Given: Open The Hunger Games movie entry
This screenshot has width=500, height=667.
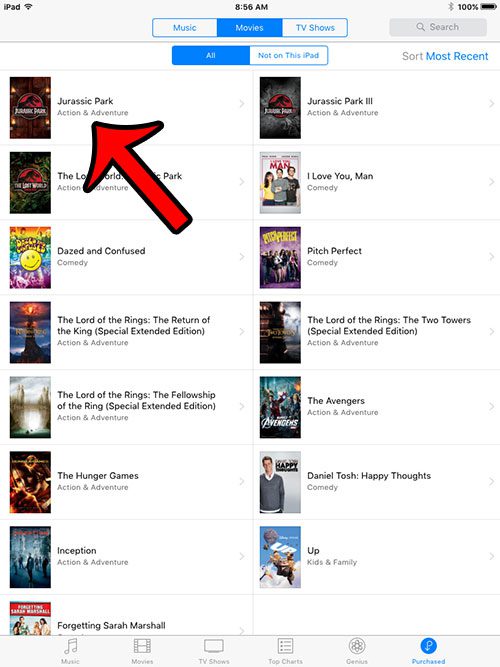Looking at the screenshot, I should coord(126,482).
